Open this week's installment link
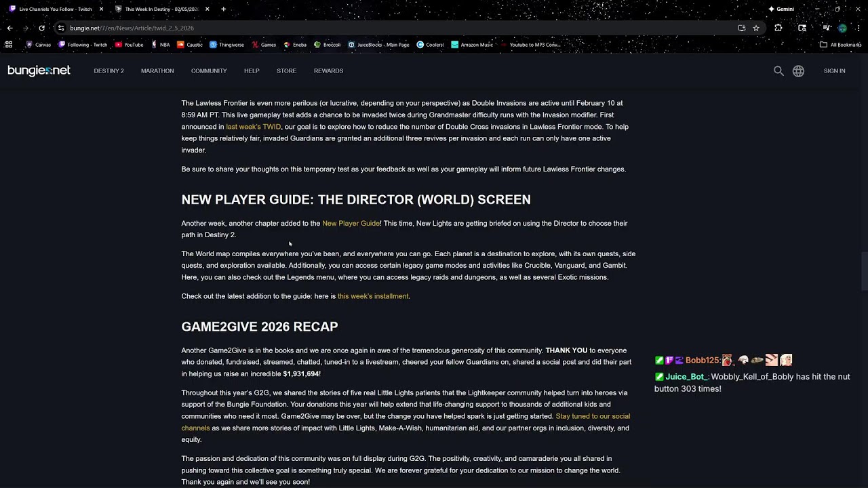 coord(373,296)
